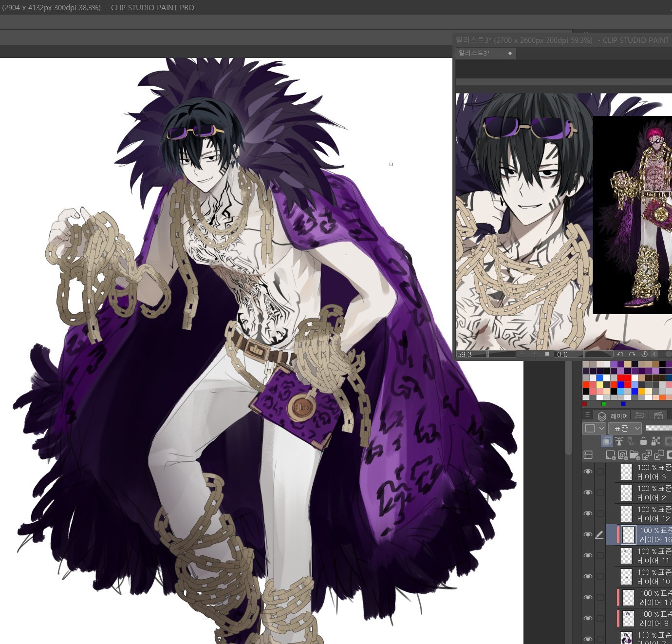Switch to the animation clapperboard tab

658,416
